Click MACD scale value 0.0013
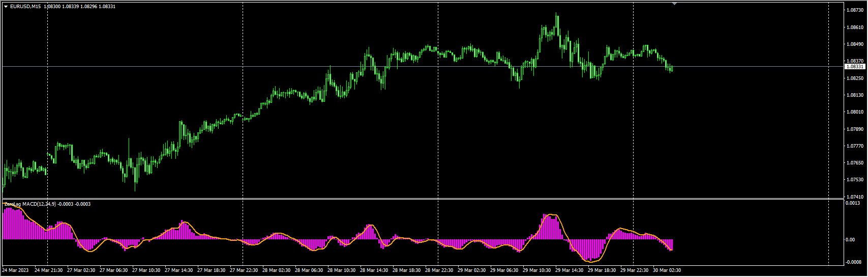Screen dimensions: 868x277 pyautogui.click(x=853, y=203)
